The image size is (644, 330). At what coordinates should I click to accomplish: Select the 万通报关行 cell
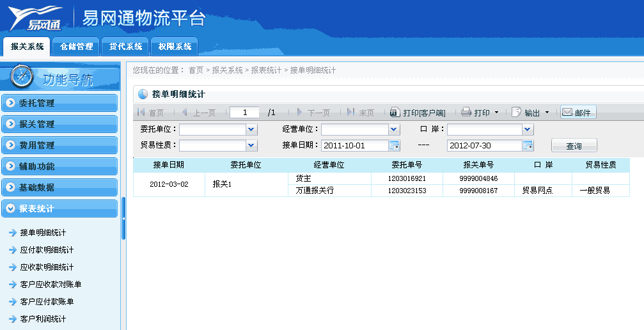pos(329,191)
